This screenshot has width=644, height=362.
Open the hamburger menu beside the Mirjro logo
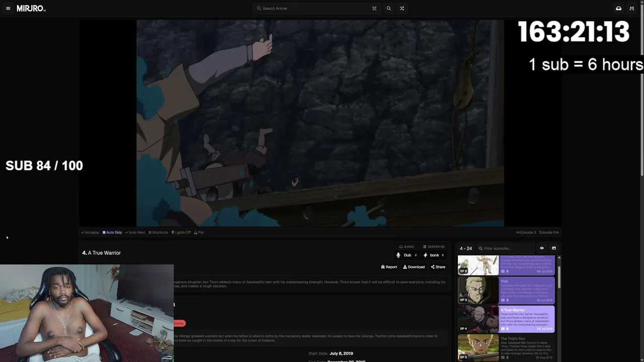click(x=8, y=9)
